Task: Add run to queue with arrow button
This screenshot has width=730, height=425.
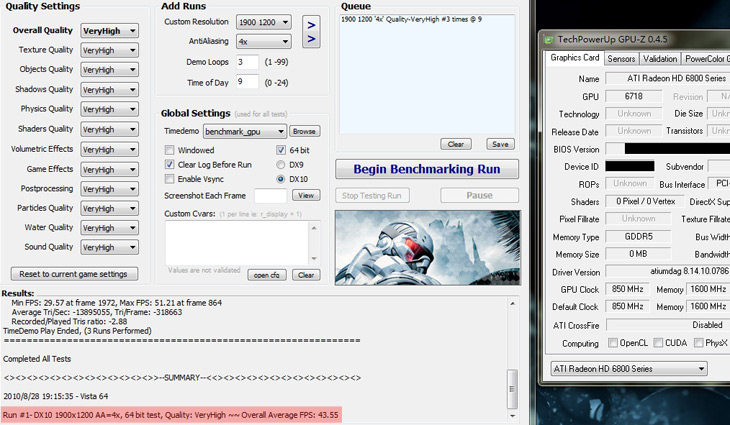Action: pos(311,32)
